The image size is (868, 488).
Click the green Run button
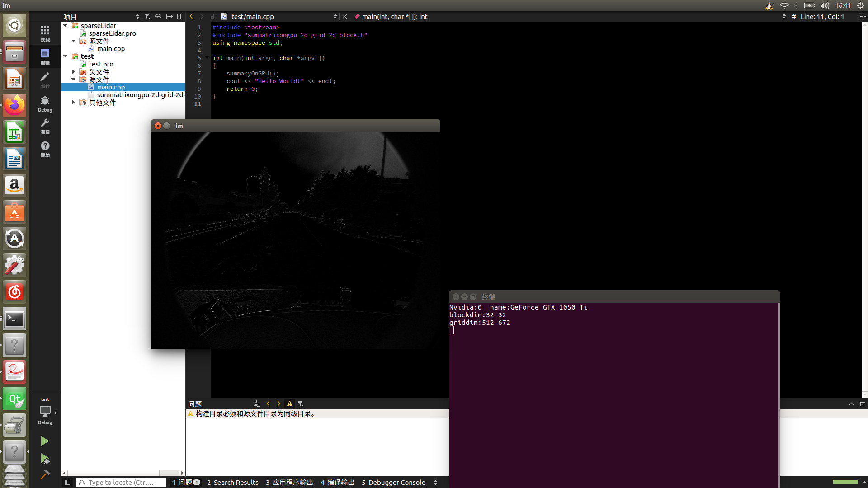click(x=44, y=441)
